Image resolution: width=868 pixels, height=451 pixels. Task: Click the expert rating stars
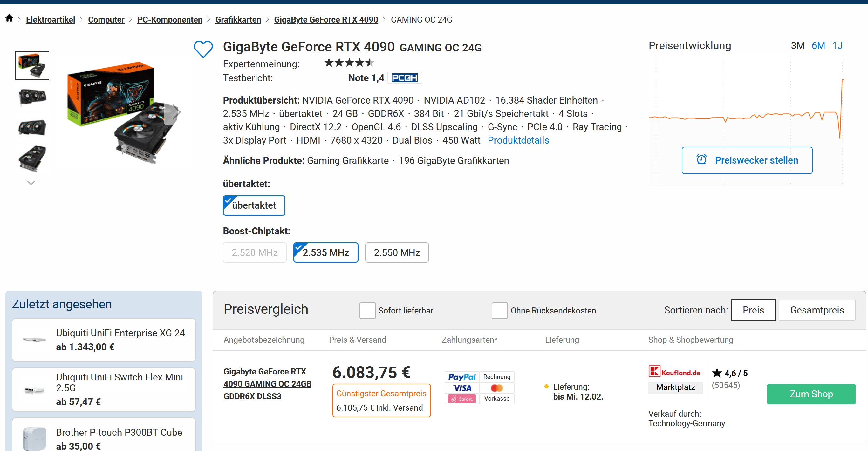point(349,63)
